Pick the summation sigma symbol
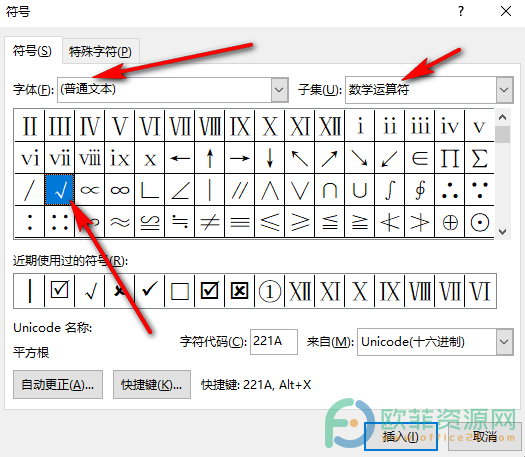Viewport: 525px width, 457px height. 479,158
